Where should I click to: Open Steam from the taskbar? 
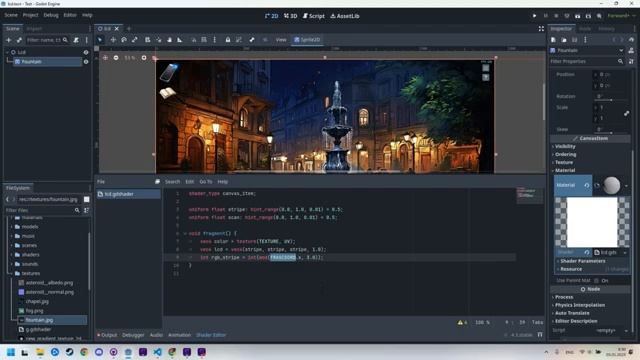click(x=69, y=352)
